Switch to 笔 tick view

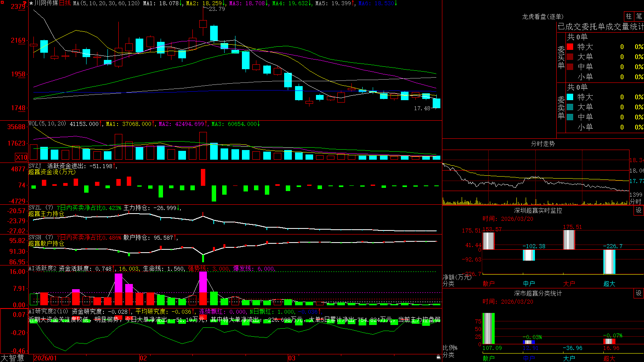coord(639,16)
